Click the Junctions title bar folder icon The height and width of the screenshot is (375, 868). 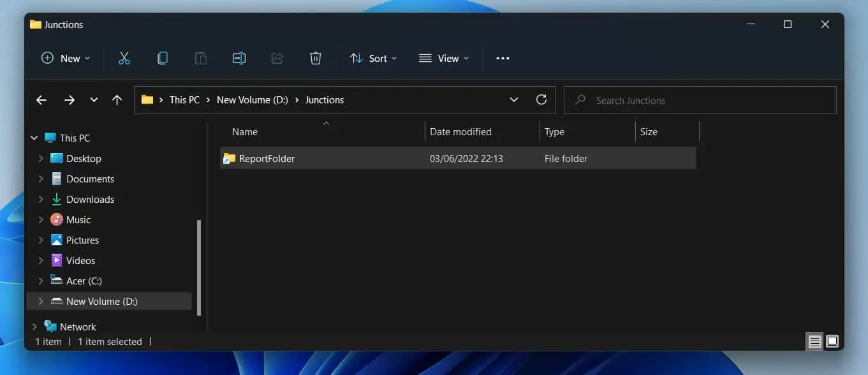pyautogui.click(x=36, y=24)
